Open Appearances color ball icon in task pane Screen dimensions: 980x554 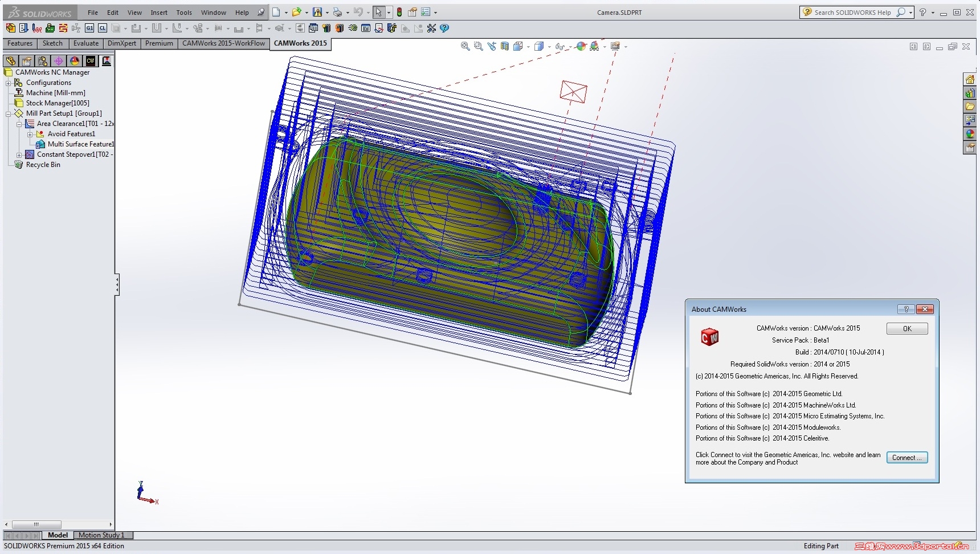[970, 134]
